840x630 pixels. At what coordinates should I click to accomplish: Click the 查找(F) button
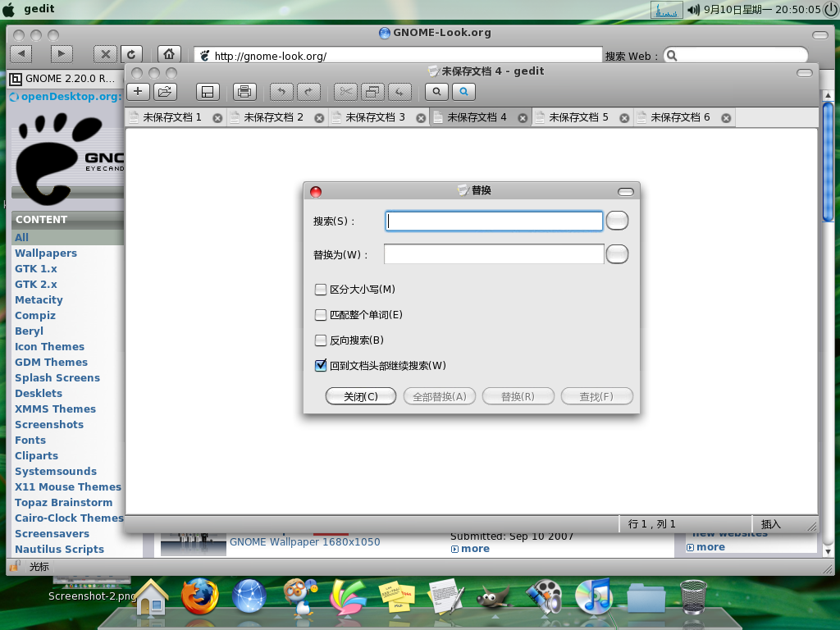(597, 396)
